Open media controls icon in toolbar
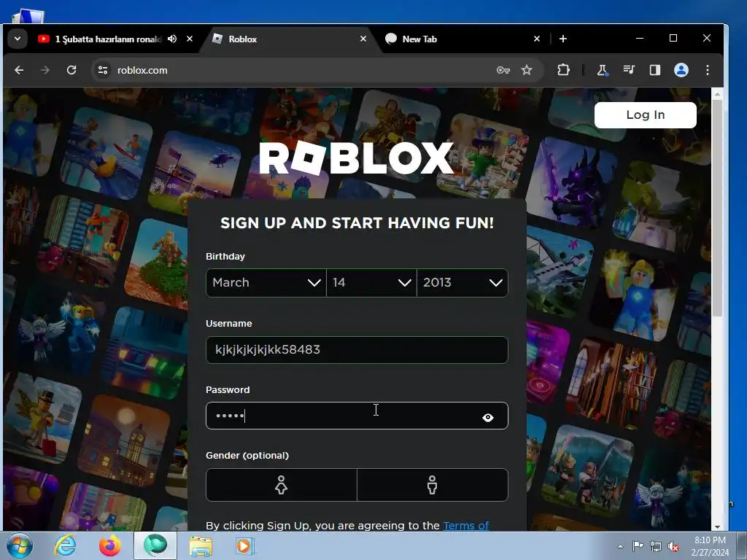The height and width of the screenshot is (560, 747). click(629, 70)
